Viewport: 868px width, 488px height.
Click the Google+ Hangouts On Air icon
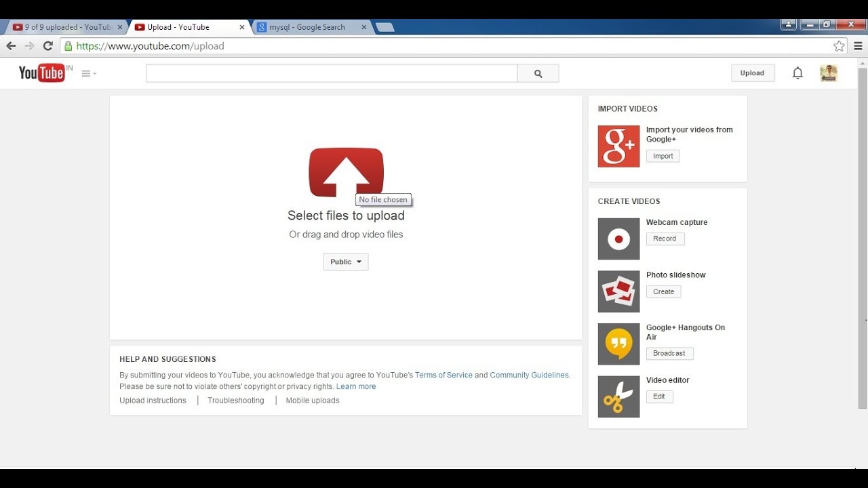618,344
